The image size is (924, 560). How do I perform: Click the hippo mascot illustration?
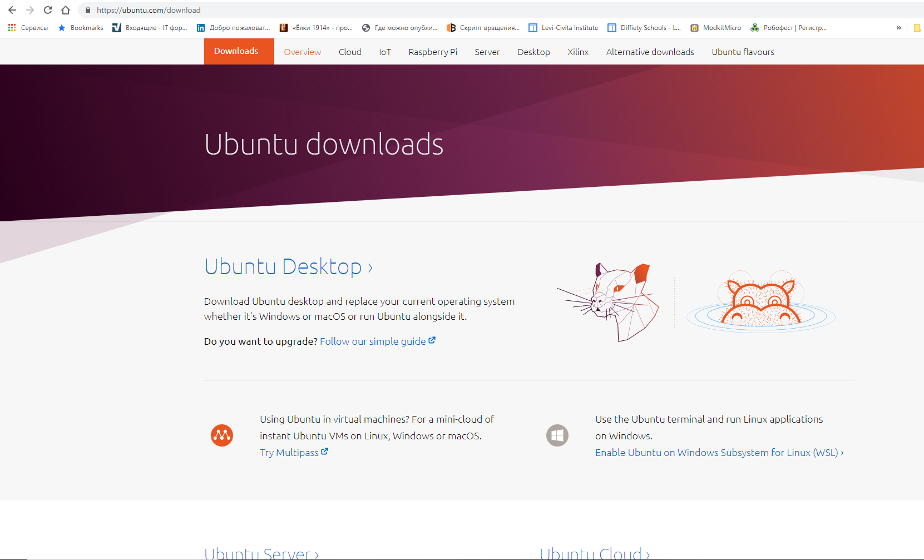(x=761, y=302)
